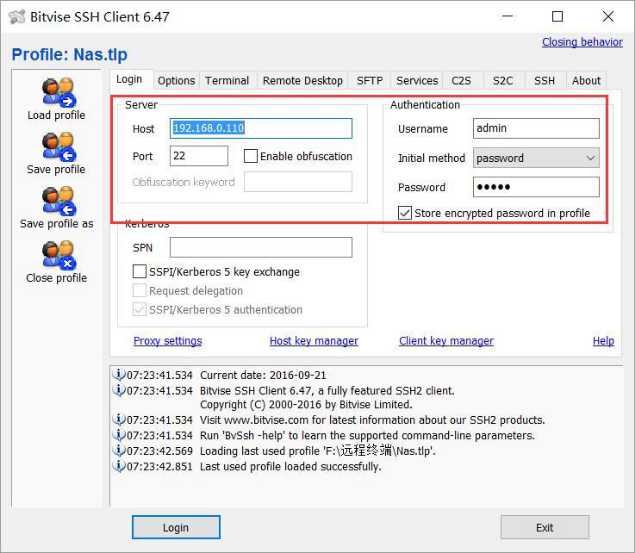Click log line 'Current date: 2016-09-21'

[263, 375]
